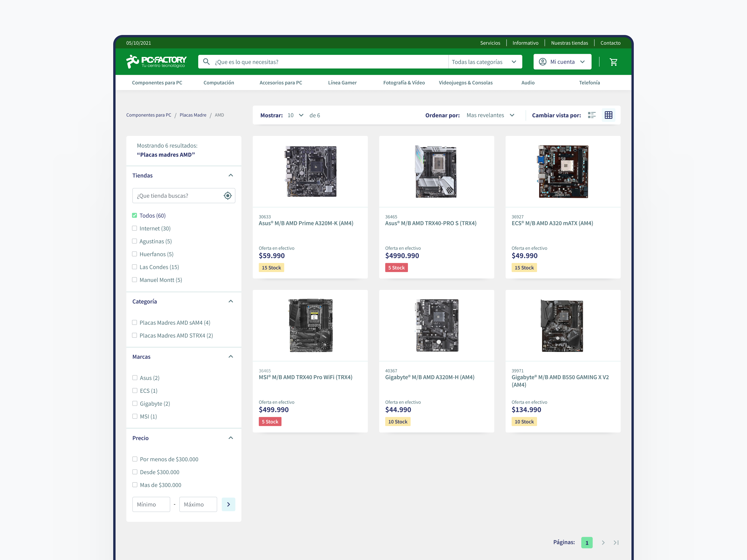Check the ECS (1) brand filter
The image size is (747, 560).
[135, 391]
